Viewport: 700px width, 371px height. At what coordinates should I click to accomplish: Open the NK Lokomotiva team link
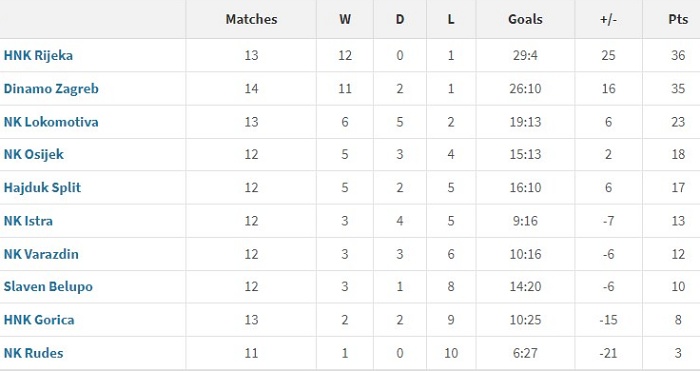(x=51, y=122)
